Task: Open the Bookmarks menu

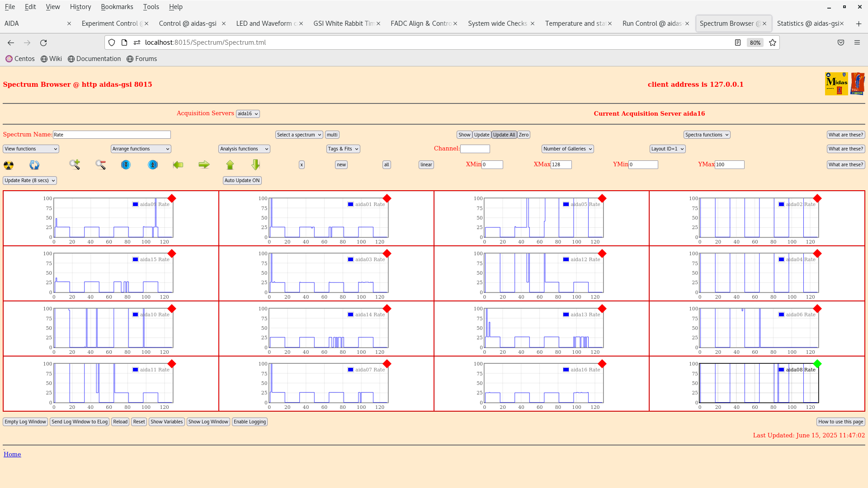Action: (117, 7)
